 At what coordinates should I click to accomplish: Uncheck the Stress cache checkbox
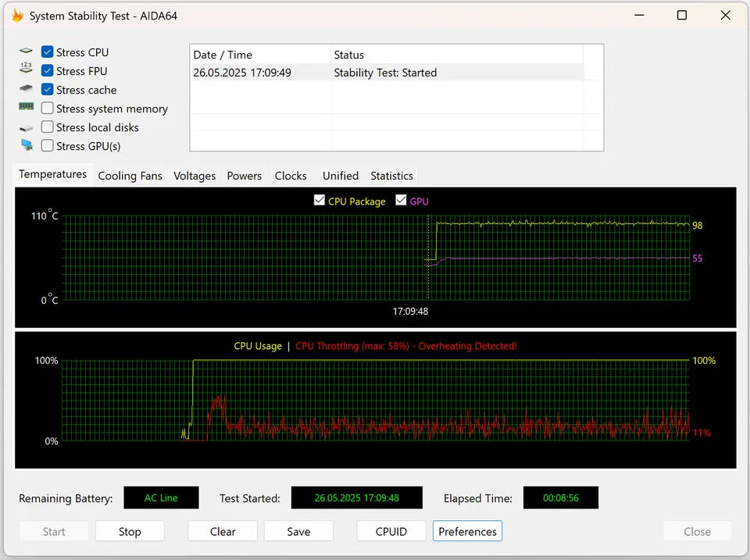point(47,89)
